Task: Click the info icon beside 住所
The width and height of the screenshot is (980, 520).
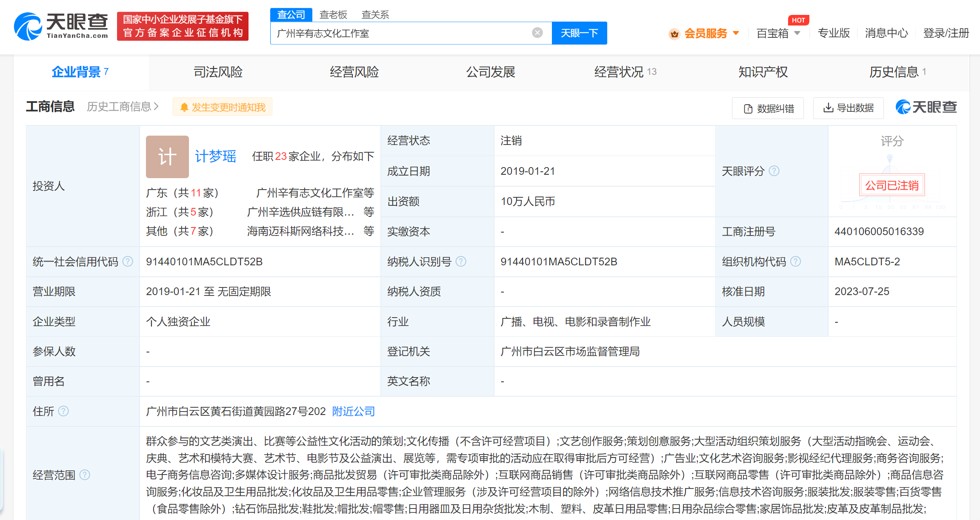Action: (64, 411)
